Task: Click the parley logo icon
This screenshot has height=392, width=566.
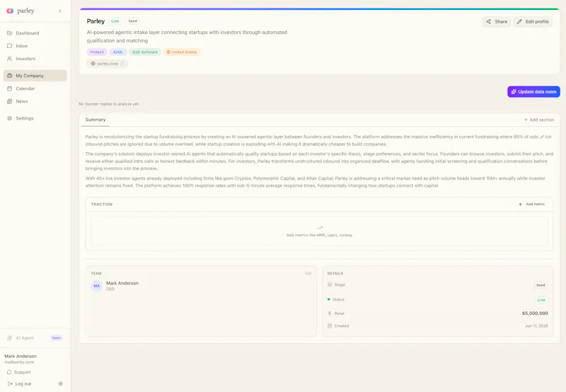Action: click(10, 11)
